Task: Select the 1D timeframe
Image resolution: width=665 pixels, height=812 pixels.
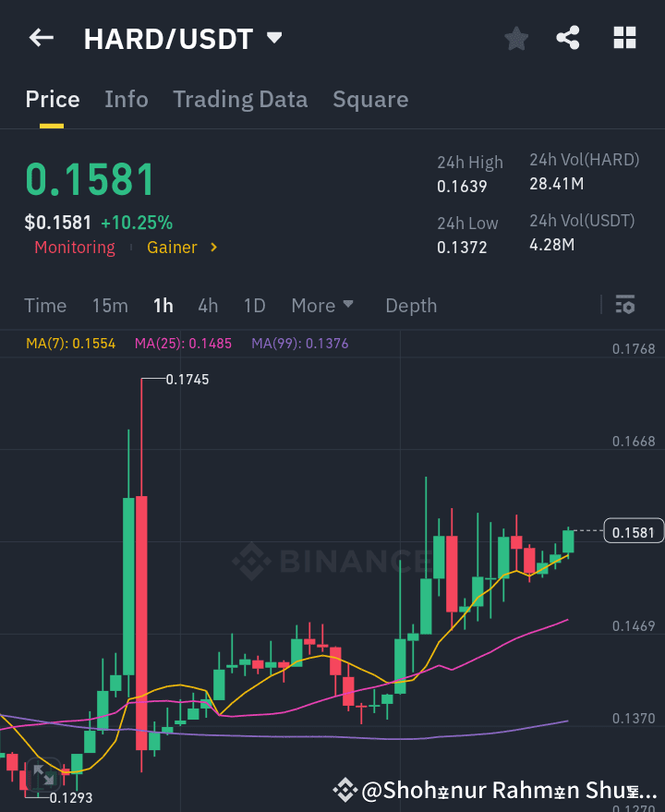Action: pyautogui.click(x=252, y=305)
